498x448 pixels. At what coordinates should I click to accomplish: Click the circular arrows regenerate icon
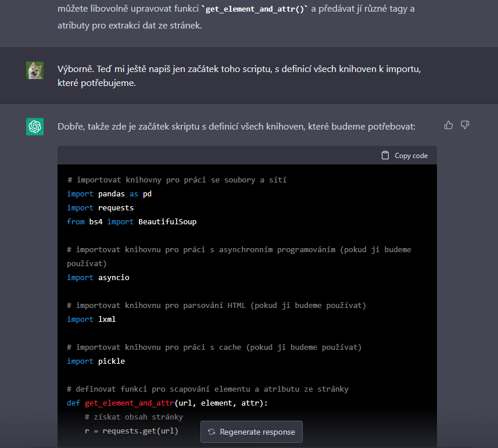[x=212, y=432]
